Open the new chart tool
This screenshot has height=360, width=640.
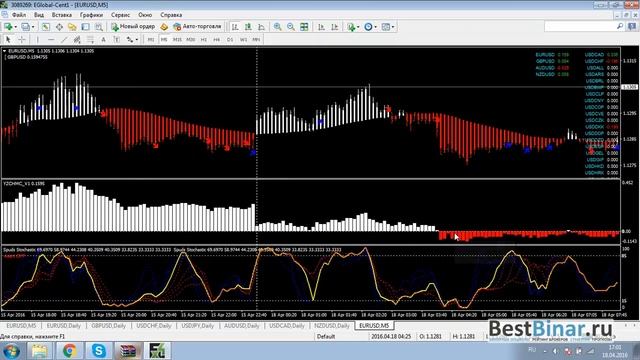[x=8, y=27]
